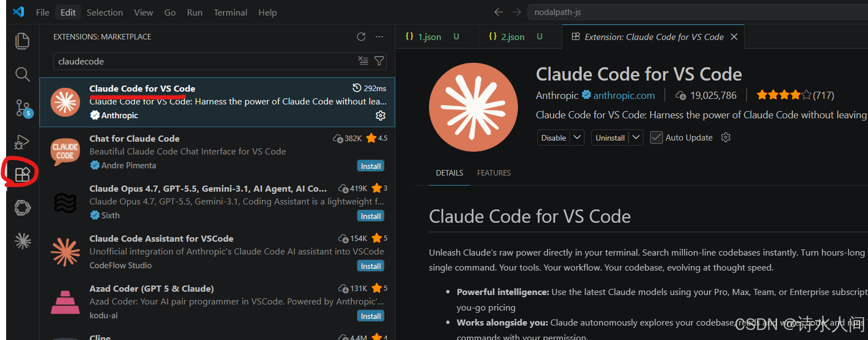Screen dimensions: 868x340
Task: Open the hexagon-shaped activity bar icon
Action: click(22, 208)
